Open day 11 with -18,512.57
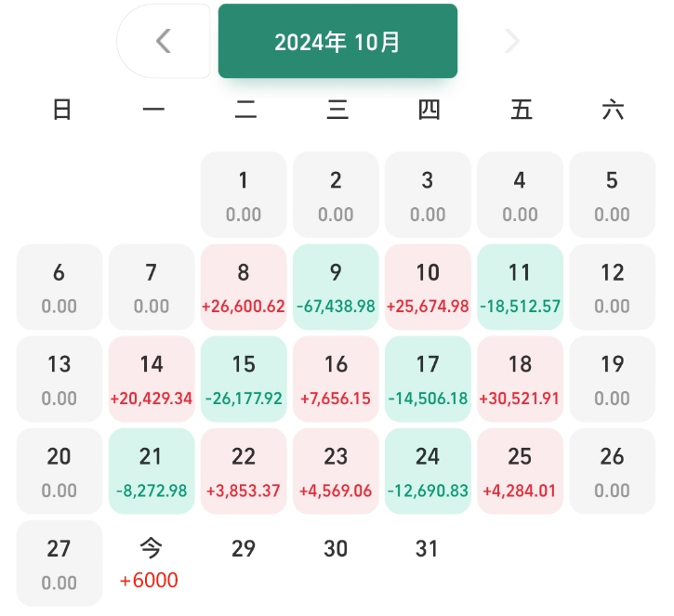The image size is (674, 616). [x=520, y=287]
